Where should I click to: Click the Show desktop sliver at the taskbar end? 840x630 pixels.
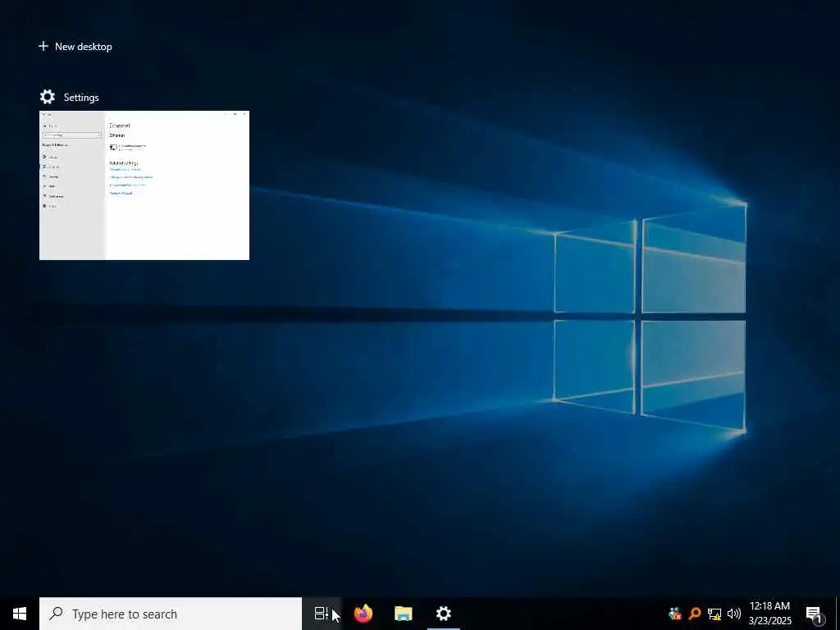838,614
